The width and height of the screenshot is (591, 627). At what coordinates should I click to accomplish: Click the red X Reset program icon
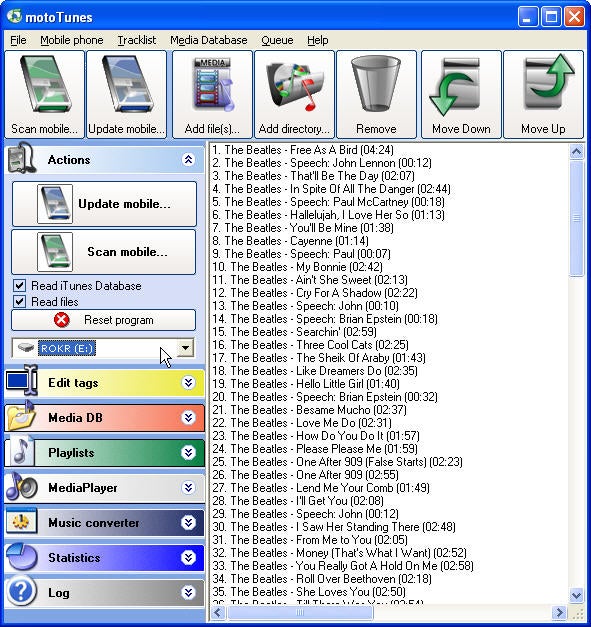point(62,320)
